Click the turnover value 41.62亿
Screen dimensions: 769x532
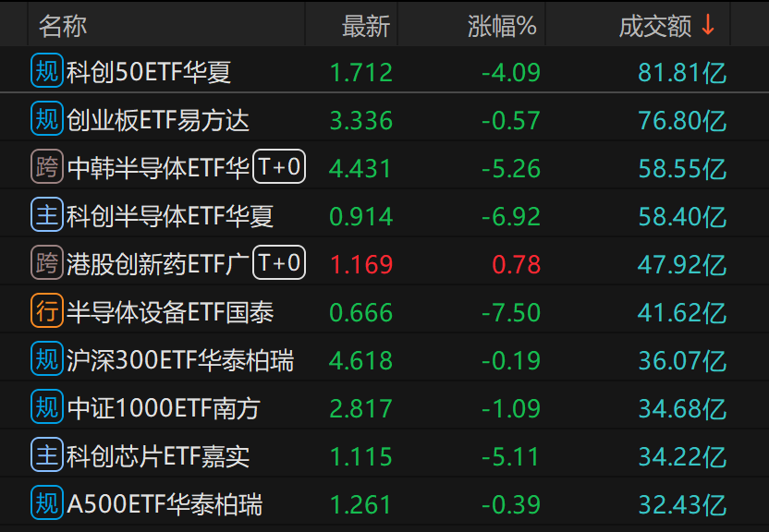tap(682, 312)
